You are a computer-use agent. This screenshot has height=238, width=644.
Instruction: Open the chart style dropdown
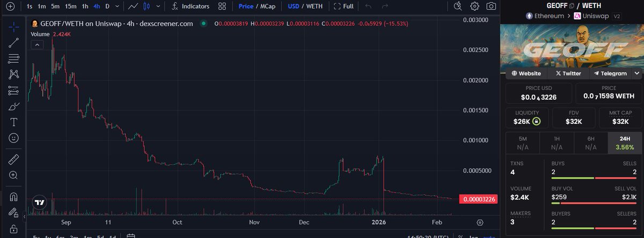158,6
